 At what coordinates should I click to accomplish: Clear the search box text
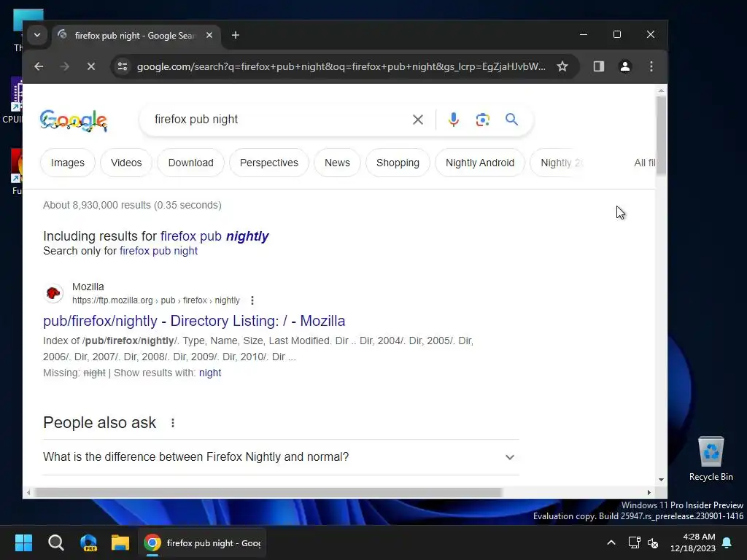point(418,120)
